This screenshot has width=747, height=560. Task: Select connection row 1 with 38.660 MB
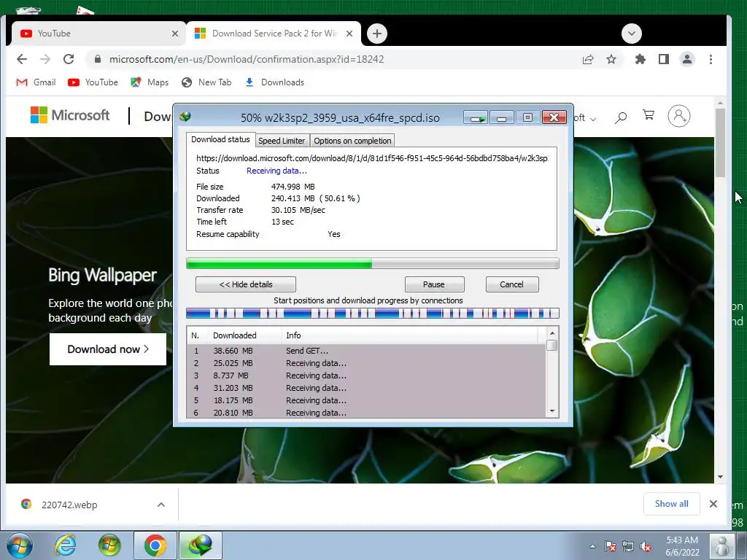click(x=366, y=351)
